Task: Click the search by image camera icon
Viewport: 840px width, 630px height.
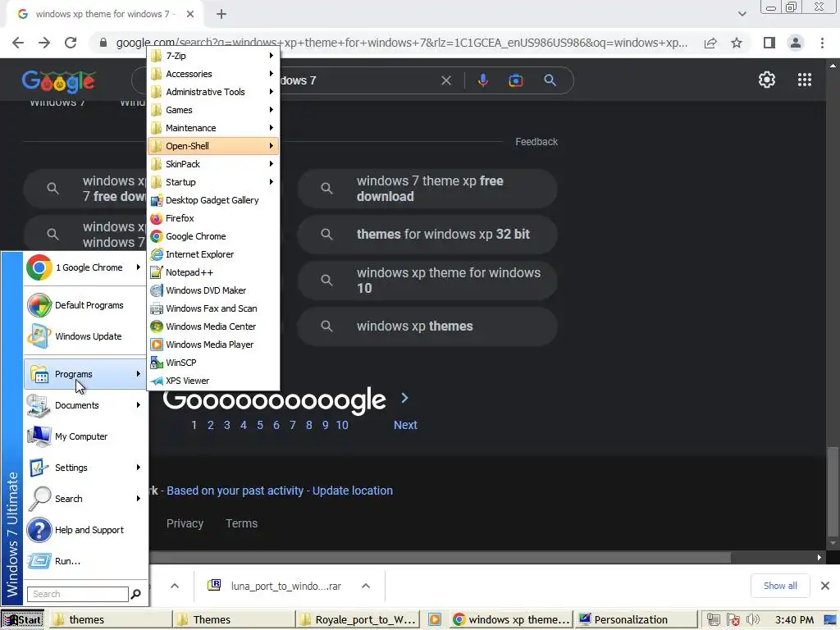Action: click(515, 80)
